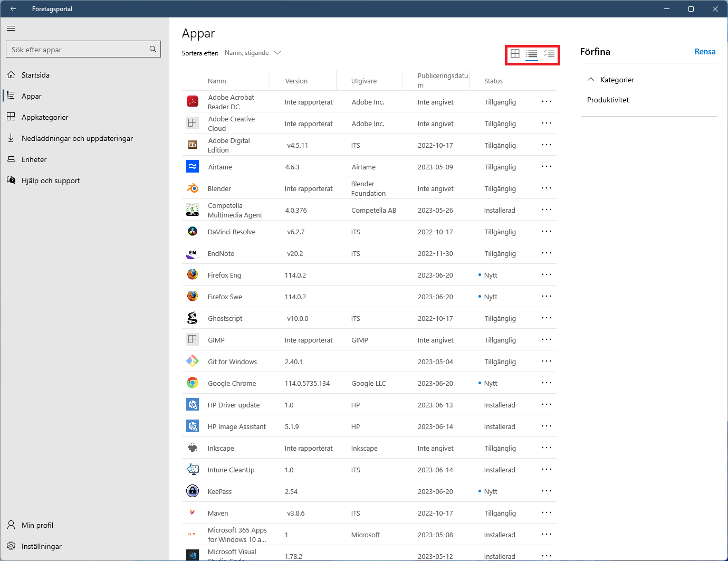Click the Adobe Digital Edition icon
728x561 pixels.
point(193,145)
